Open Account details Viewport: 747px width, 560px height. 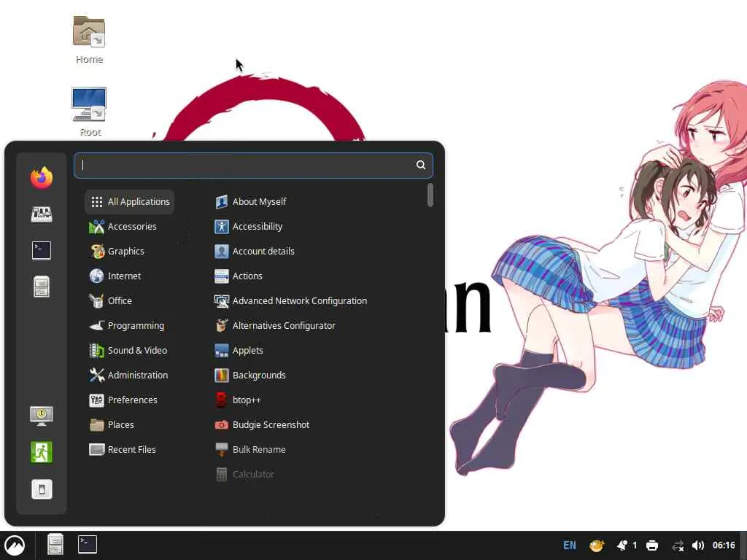click(255, 251)
